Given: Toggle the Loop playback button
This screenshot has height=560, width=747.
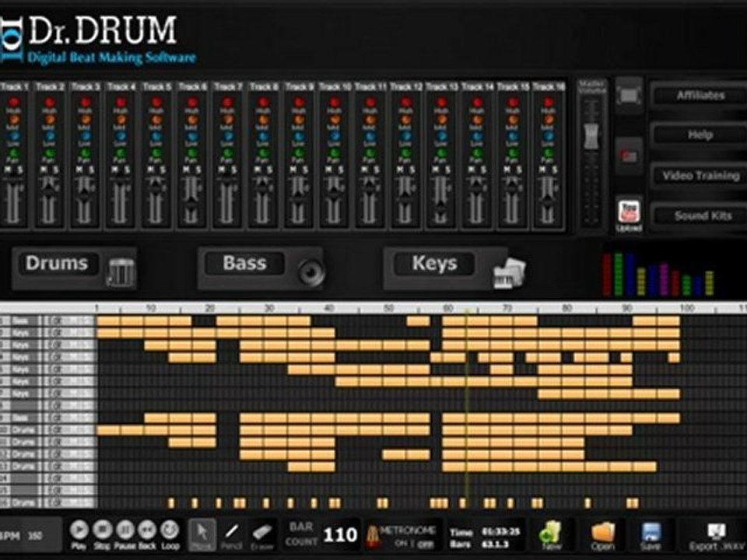Looking at the screenshot, I should (x=170, y=530).
